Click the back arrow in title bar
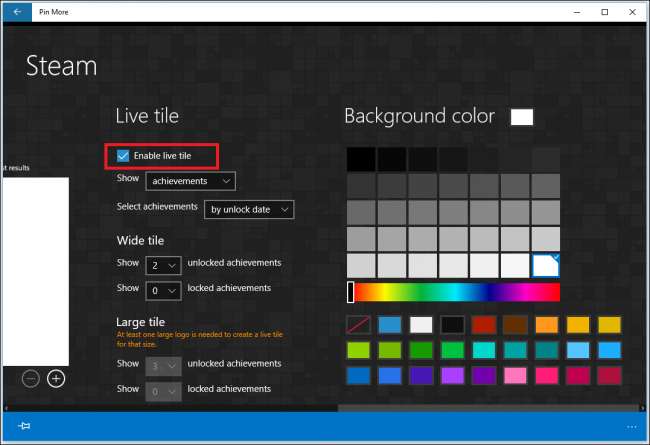 point(17,11)
